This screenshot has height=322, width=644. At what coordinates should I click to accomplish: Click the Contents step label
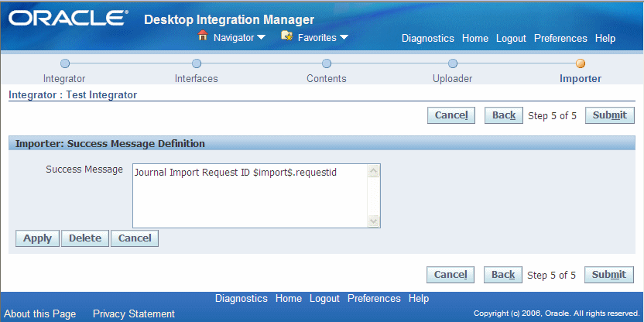[x=327, y=78]
